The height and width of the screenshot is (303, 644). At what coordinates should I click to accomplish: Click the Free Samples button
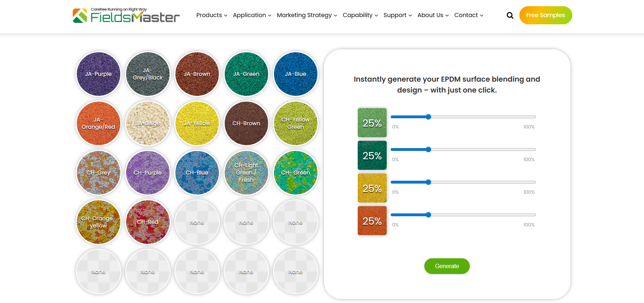[x=545, y=15]
